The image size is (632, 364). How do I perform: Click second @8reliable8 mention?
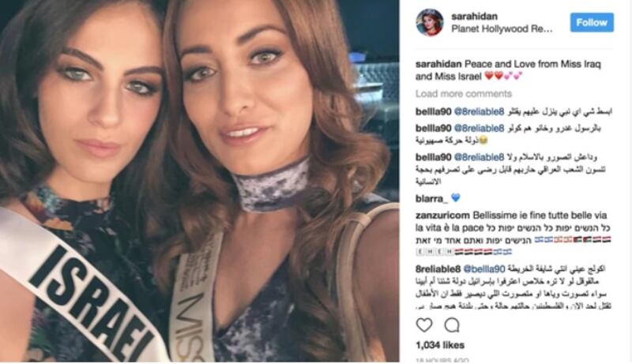479,129
